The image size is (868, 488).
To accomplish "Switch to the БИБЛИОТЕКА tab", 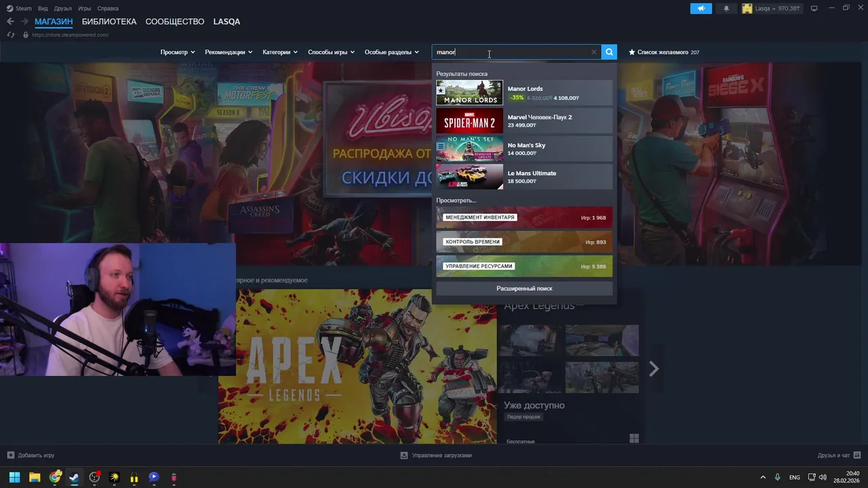I will (x=109, y=22).
